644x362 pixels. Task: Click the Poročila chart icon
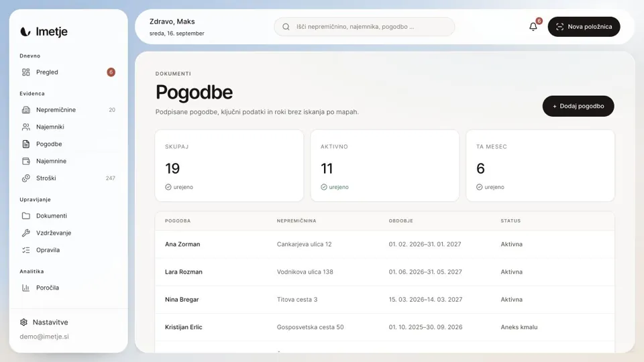click(26, 288)
